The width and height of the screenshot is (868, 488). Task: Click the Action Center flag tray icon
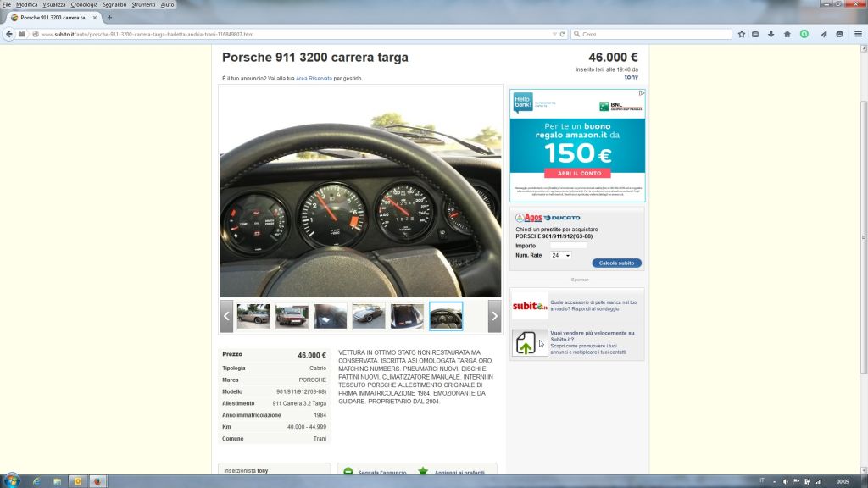(x=796, y=482)
